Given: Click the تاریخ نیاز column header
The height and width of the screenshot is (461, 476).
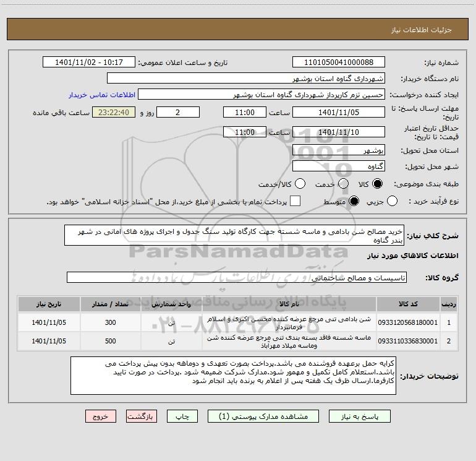Looking at the screenshot, I should [x=49, y=304].
